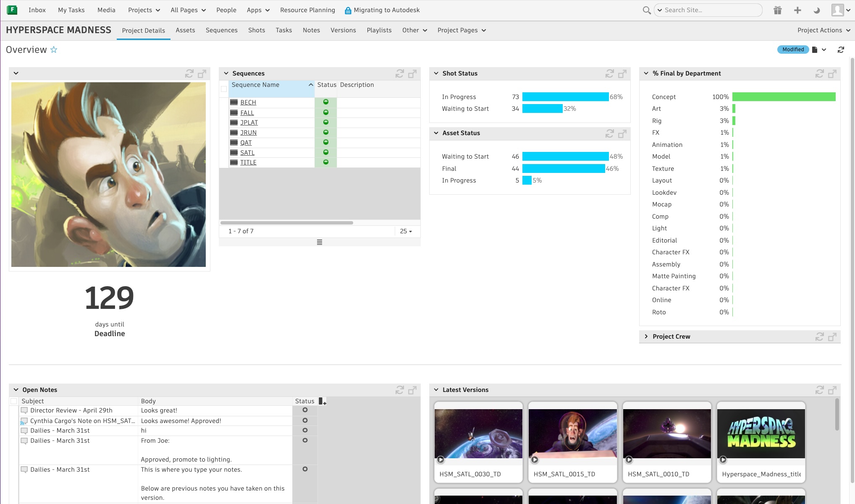855x504 pixels.
Task: Click the page document icon beside Modified
Action: pyautogui.click(x=815, y=50)
